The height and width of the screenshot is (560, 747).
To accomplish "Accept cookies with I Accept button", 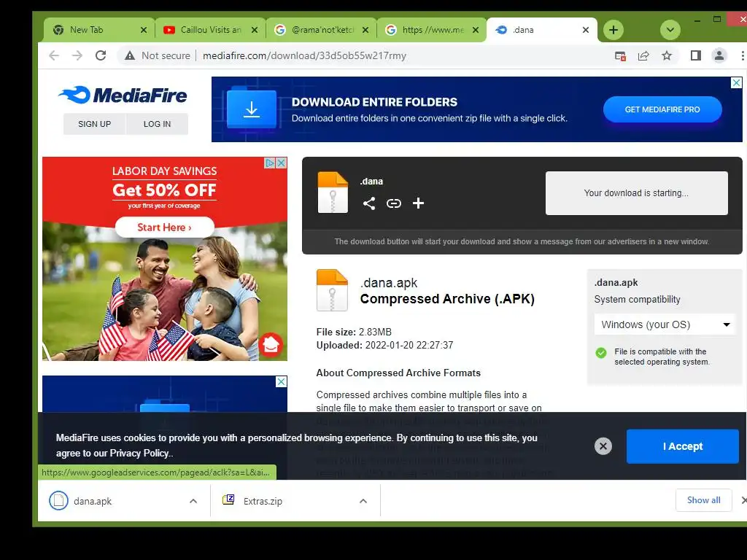I will pyautogui.click(x=683, y=446).
